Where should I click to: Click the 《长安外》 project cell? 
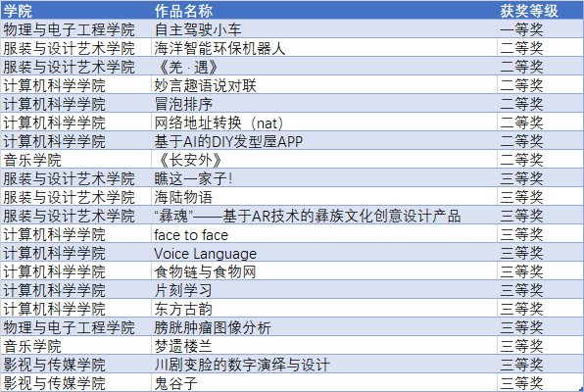324,159
